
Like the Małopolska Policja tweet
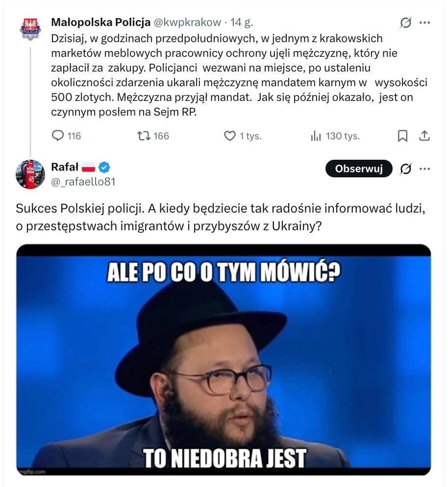[230, 136]
